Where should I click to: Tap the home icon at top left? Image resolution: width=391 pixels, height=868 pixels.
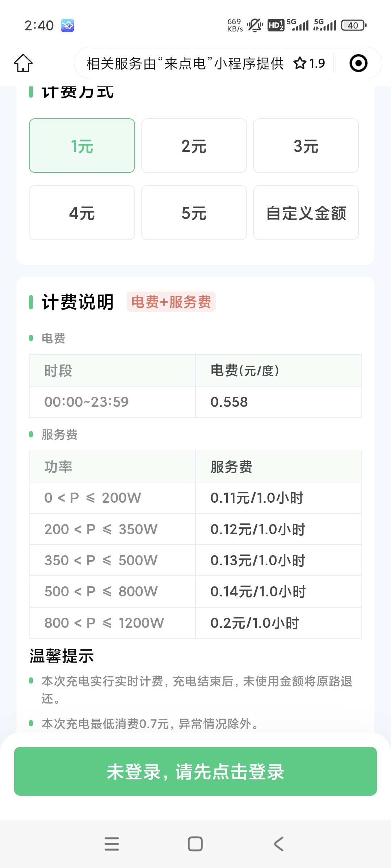[23, 63]
